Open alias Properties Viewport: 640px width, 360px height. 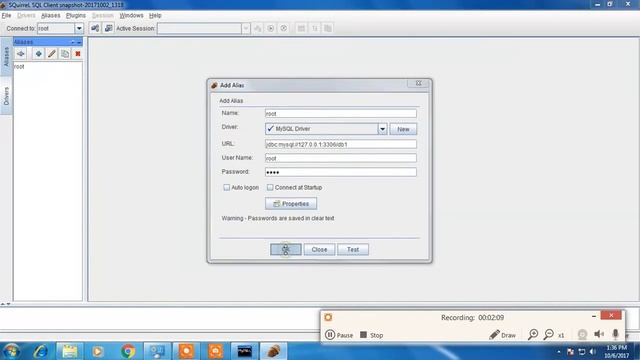291,204
